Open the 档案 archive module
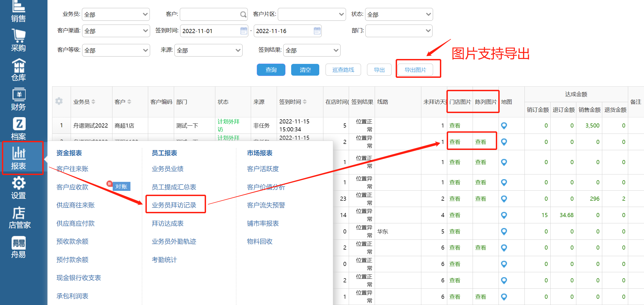 tap(18, 129)
